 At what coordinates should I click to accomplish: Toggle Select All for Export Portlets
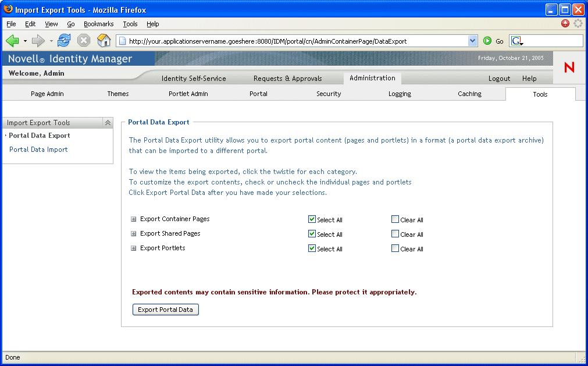312,248
